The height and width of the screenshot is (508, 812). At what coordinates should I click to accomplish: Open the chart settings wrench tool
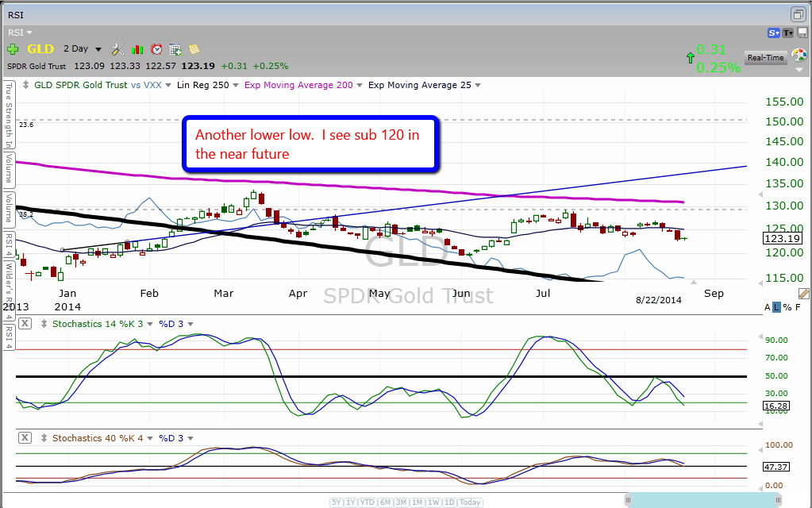[x=118, y=49]
